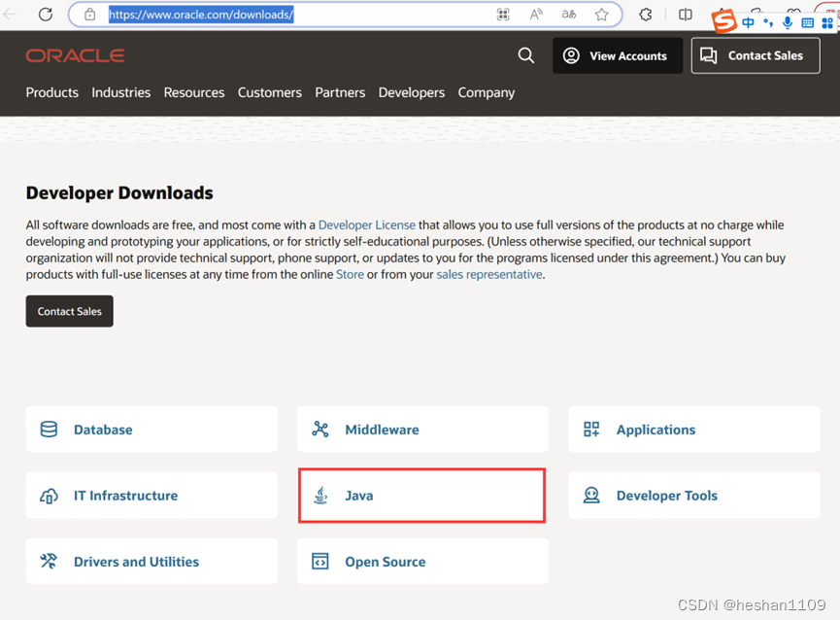
Task: Click the Database icon
Action: (x=49, y=430)
